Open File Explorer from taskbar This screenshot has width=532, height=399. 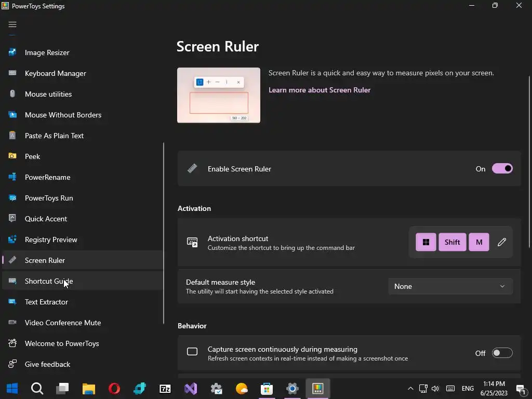[88, 388]
